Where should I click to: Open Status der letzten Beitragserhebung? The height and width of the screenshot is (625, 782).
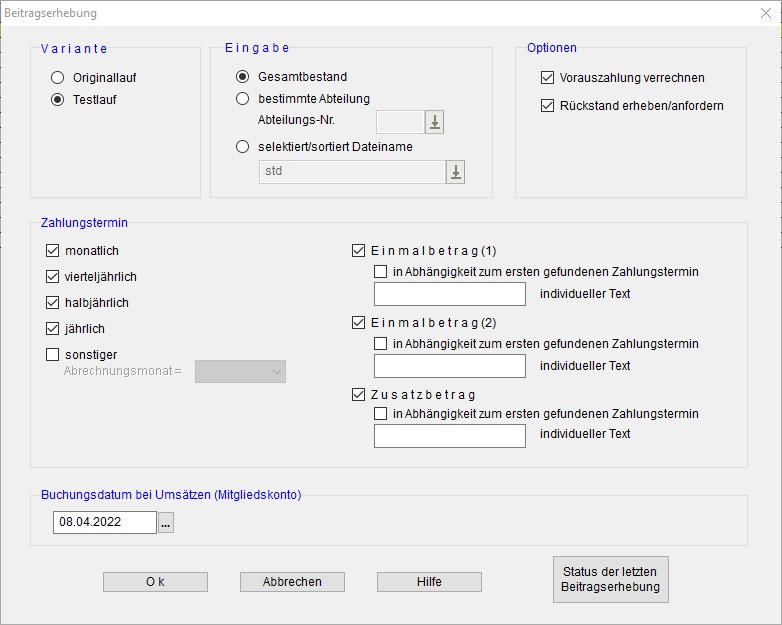(610, 580)
